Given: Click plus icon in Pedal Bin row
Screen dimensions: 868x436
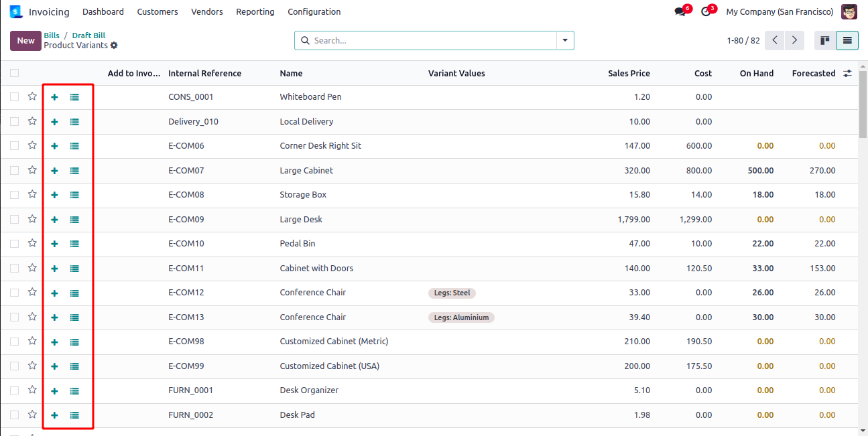Looking at the screenshot, I should point(54,244).
